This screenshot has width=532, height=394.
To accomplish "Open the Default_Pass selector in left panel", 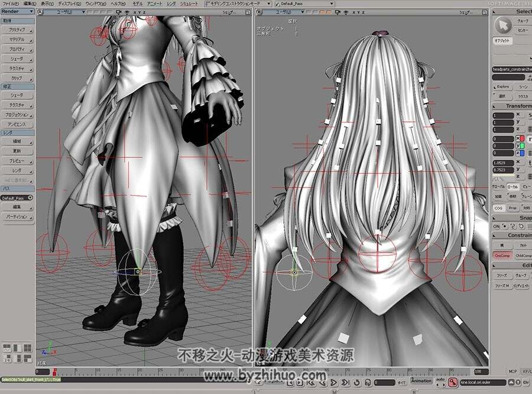I will tap(17, 198).
